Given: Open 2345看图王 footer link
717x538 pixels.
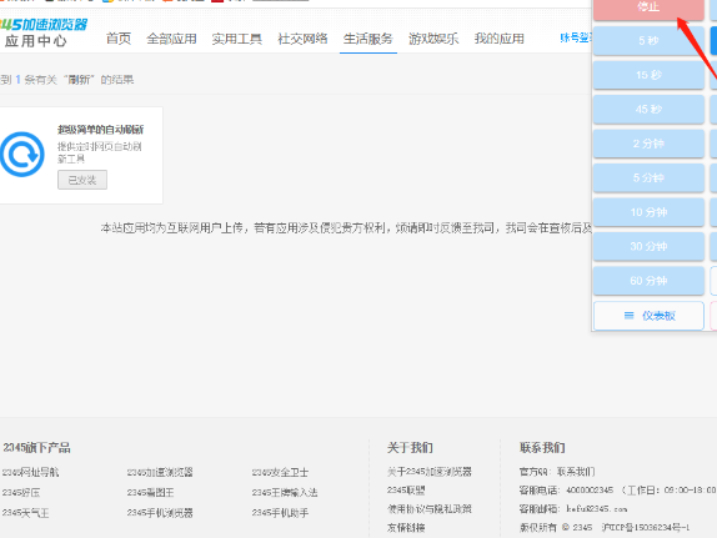Looking at the screenshot, I should point(150,493).
